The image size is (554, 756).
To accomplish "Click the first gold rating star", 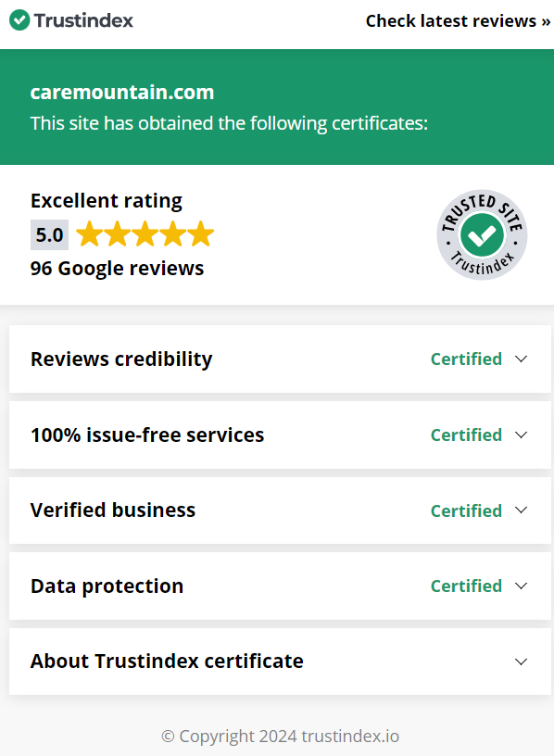I will (x=90, y=234).
